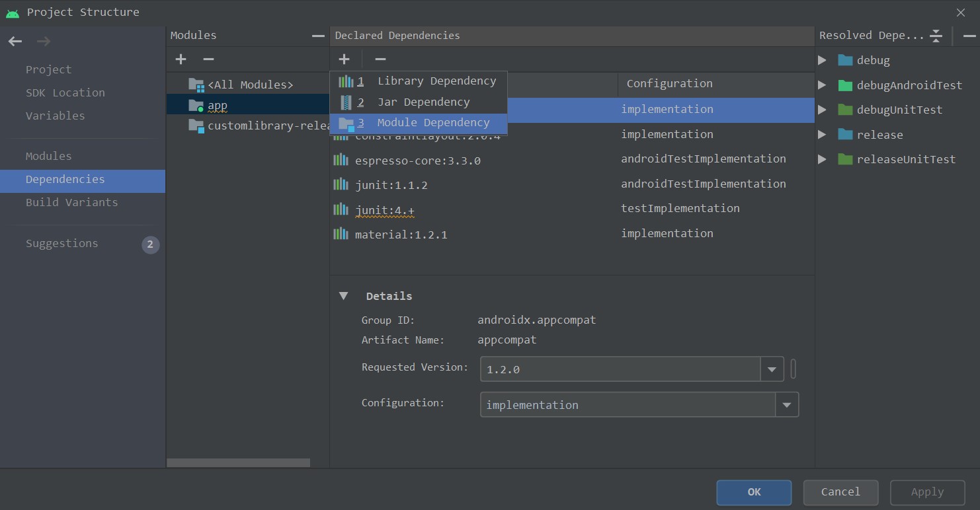Open sort options in Resolved Dependencies header
The width and height of the screenshot is (980, 510).
[x=936, y=36]
